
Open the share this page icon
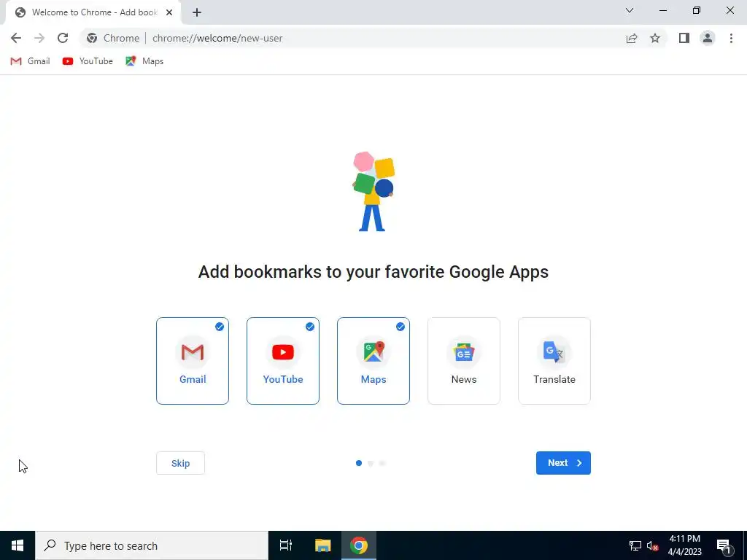[x=632, y=38]
